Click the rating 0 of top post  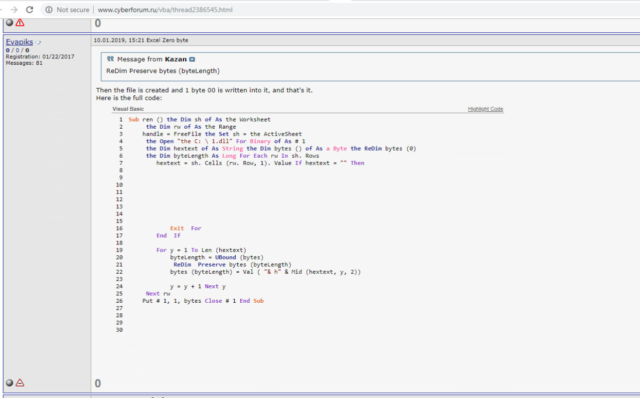pyautogui.click(x=98, y=23)
